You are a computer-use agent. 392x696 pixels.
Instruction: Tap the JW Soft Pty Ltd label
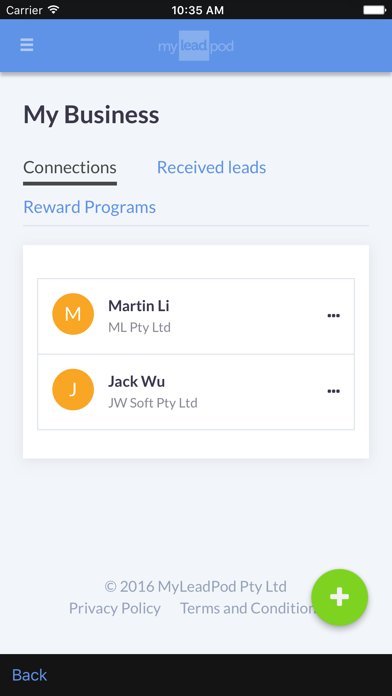click(153, 403)
